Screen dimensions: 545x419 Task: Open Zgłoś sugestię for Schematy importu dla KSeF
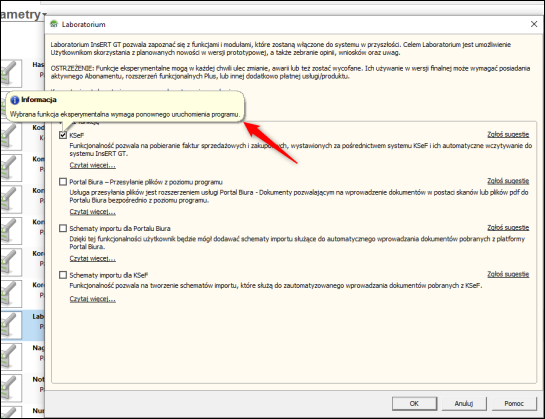pos(508,274)
